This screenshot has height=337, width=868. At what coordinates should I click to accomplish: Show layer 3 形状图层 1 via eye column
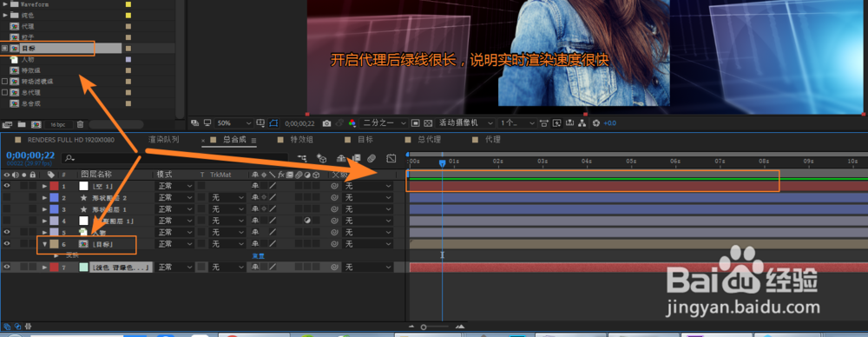(7, 209)
